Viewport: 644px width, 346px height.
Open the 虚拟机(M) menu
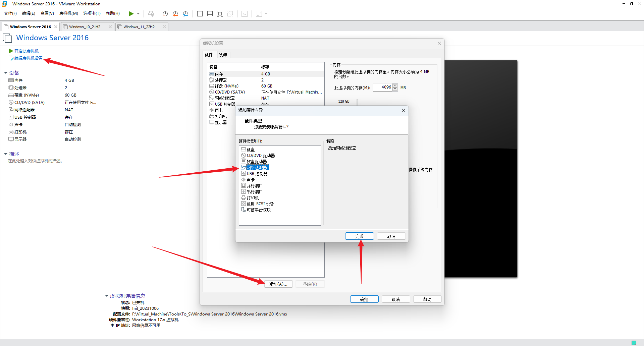pyautogui.click(x=69, y=13)
